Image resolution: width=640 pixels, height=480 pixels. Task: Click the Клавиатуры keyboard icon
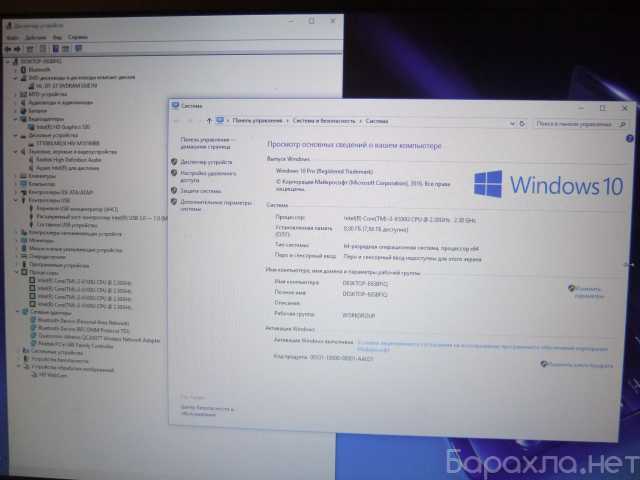pyautogui.click(x=24, y=176)
